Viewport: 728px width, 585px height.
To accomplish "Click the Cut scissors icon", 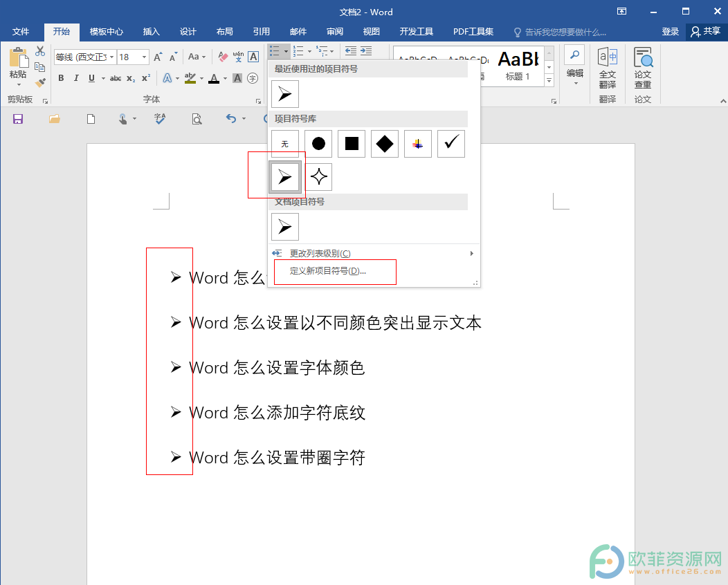I will pyautogui.click(x=40, y=51).
